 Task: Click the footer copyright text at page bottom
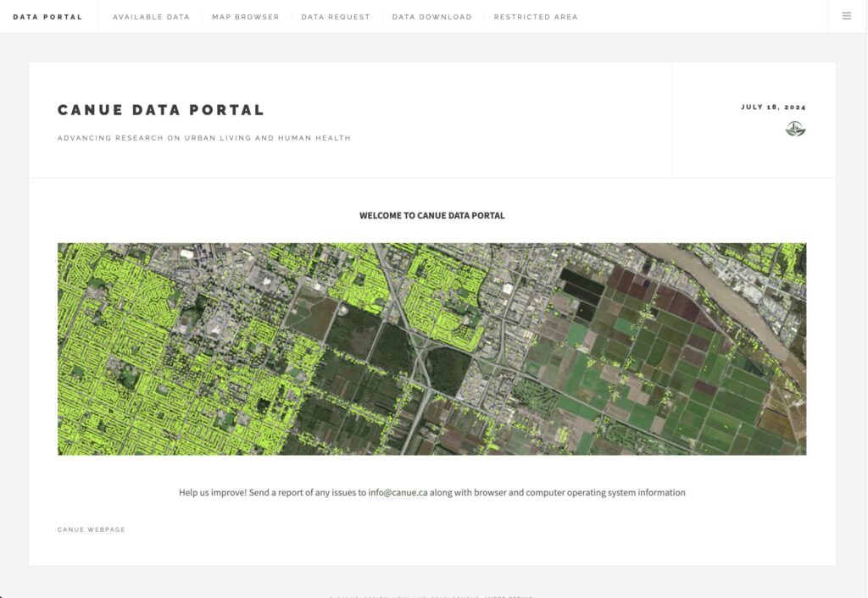click(431, 595)
